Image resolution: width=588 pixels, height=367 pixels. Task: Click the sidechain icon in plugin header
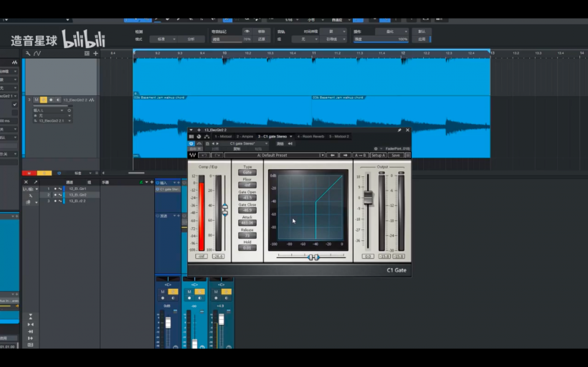[x=290, y=143]
